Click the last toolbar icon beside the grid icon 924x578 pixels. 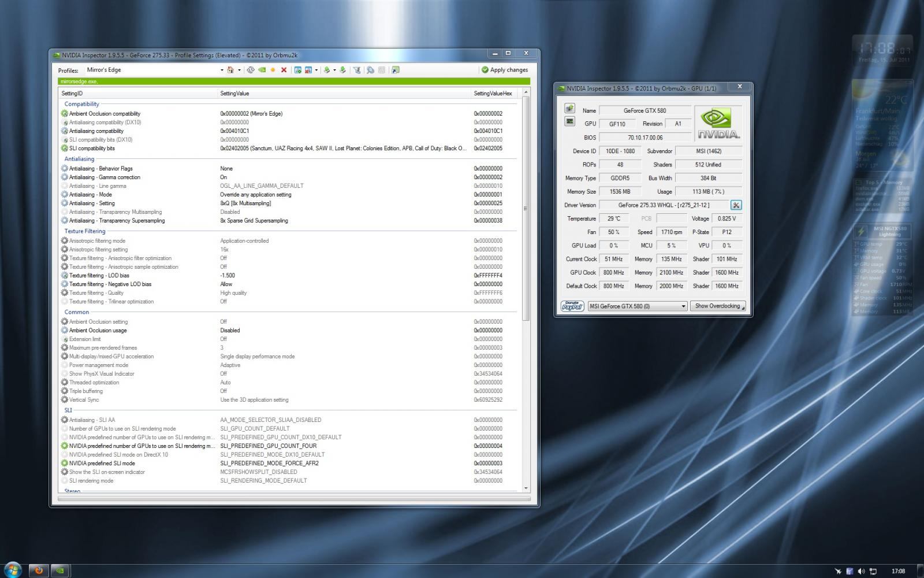point(396,70)
